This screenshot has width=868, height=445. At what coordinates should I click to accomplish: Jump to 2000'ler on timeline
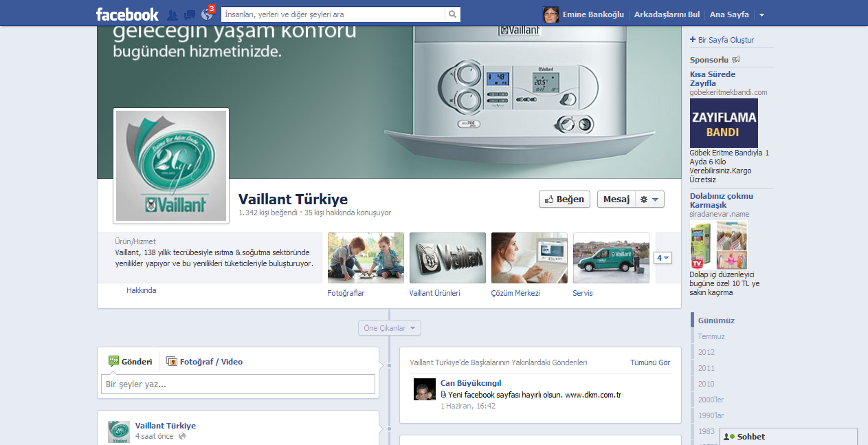(711, 400)
